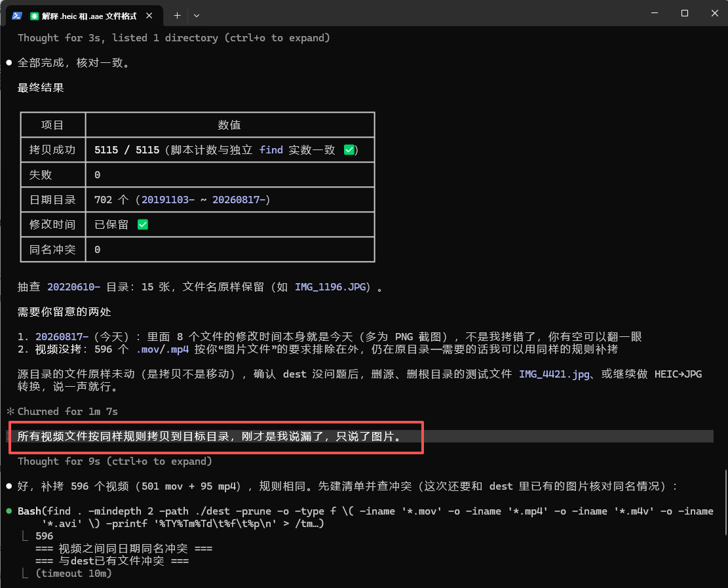Click the green asterisk icon on the tab
The width and height of the screenshot is (728, 588).
pyautogui.click(x=34, y=16)
